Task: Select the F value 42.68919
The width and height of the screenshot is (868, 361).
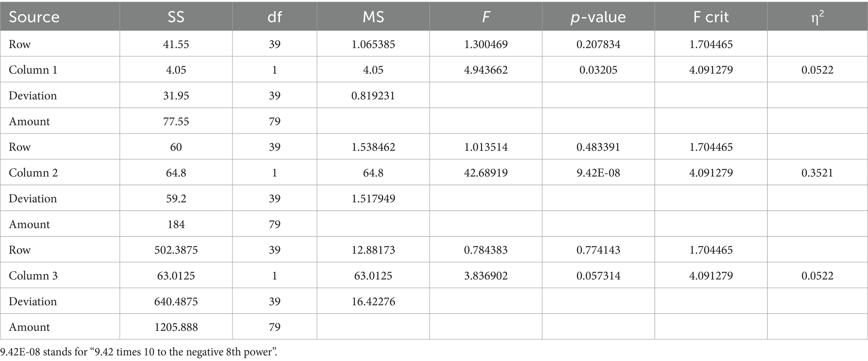Action: [486, 173]
